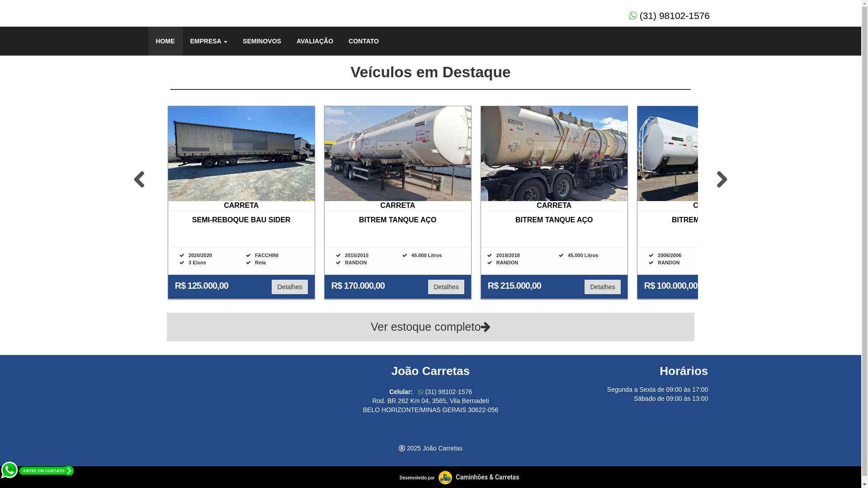868x488 pixels.
Task: Click the 2006/2006 year spec
Action: pos(670,255)
